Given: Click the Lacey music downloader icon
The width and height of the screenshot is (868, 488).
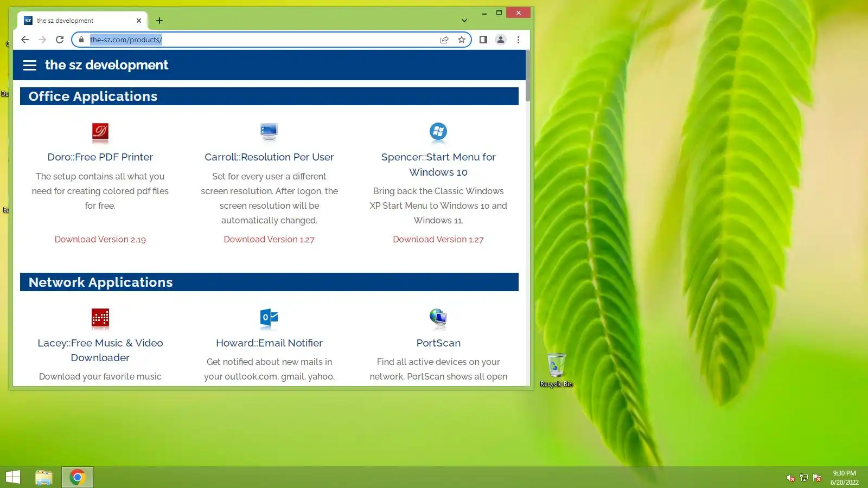Looking at the screenshot, I should (100, 318).
